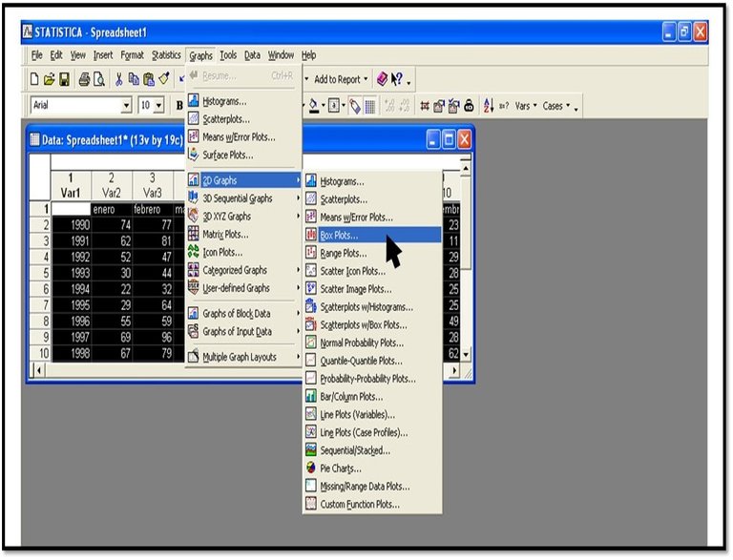Choose Histograms in Graphs menu top section
The width and height of the screenshot is (733, 560).
(x=243, y=101)
